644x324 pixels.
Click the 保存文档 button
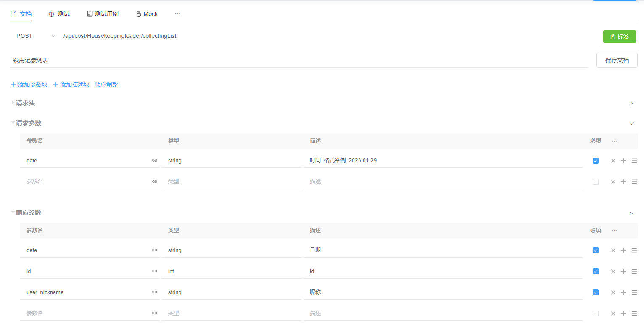(617, 60)
